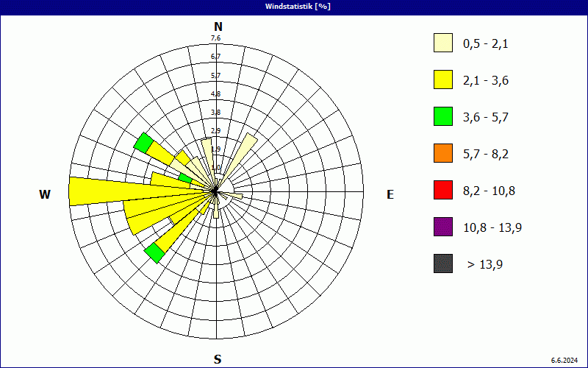Screen dimensions: 588x368
Task: Click the '5,7 - 8,2' legend label
Action: [x=486, y=155]
